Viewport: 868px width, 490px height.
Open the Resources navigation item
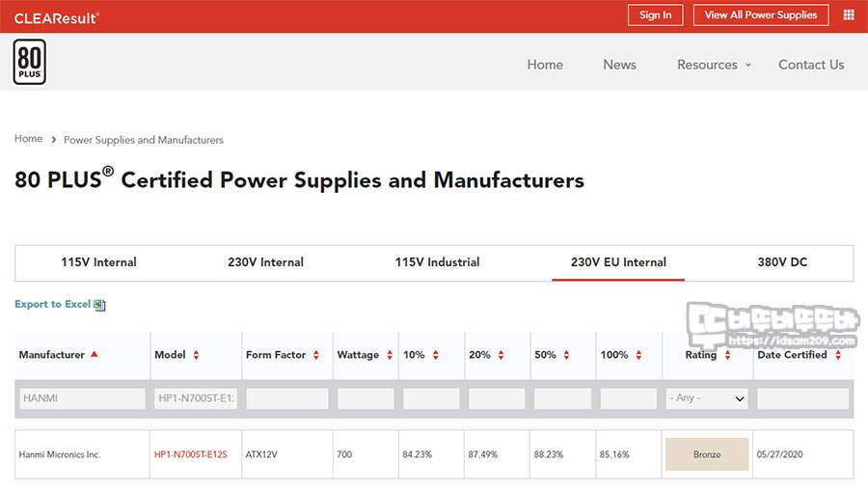point(707,65)
